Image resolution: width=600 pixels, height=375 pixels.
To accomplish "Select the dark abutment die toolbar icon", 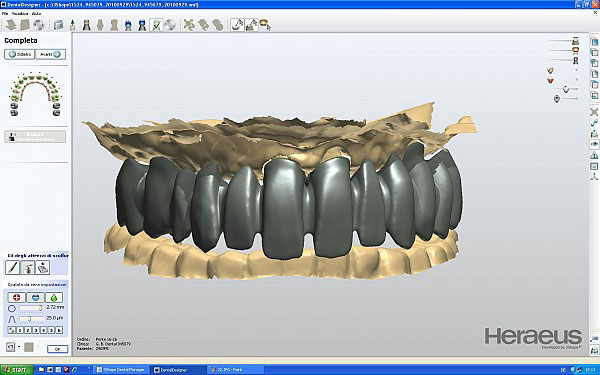I will click(87, 25).
